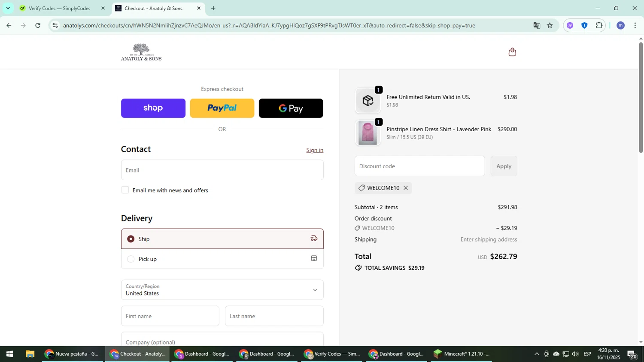
Task: Open the volume speaker tray icon
Action: (x=575, y=354)
